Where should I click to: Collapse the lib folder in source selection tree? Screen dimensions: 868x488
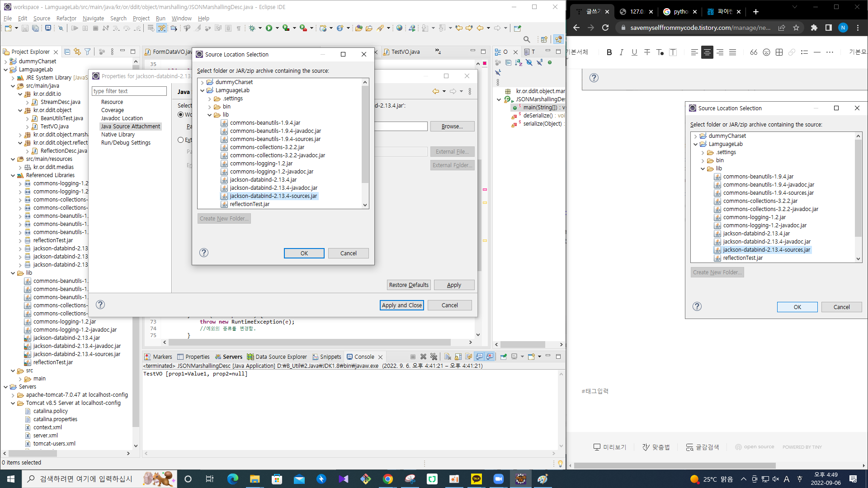tap(210, 115)
